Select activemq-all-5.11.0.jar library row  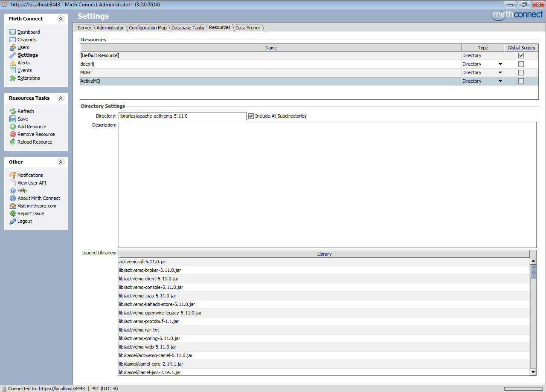point(324,262)
